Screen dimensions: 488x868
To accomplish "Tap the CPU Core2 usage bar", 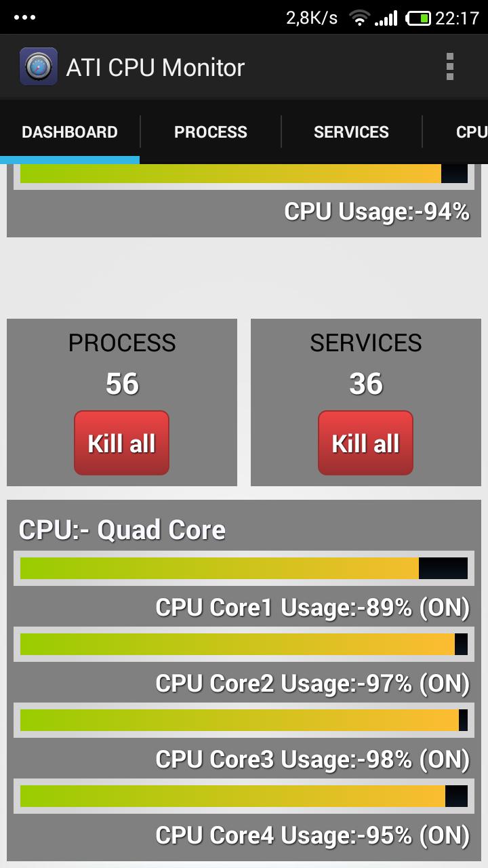I will [x=244, y=644].
